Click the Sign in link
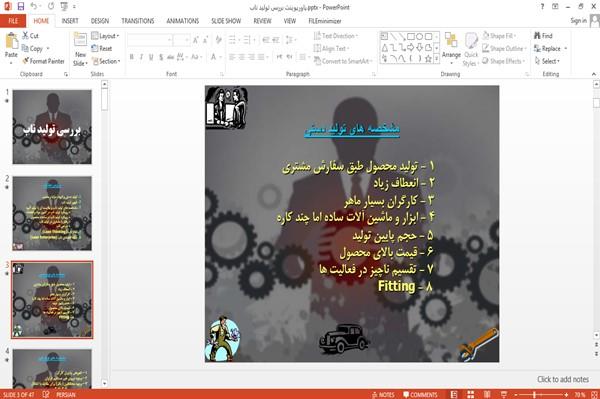Viewport: 600px width, 399px height. pos(578,21)
